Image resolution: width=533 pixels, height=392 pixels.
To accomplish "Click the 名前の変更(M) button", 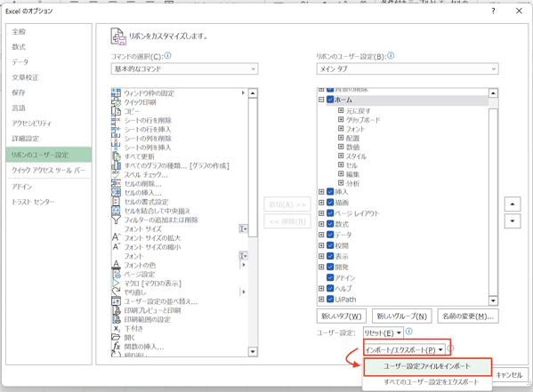I will click(468, 316).
